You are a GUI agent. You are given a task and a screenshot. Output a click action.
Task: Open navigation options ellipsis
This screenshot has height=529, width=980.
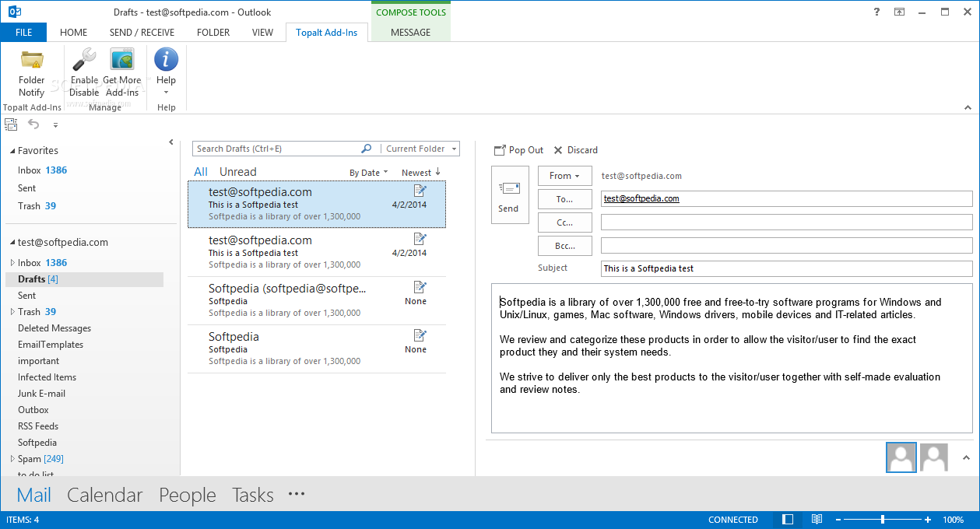coord(297,494)
